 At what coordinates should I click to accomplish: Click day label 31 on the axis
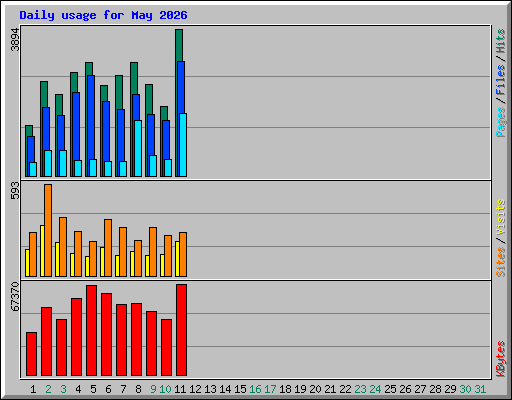click(480, 389)
